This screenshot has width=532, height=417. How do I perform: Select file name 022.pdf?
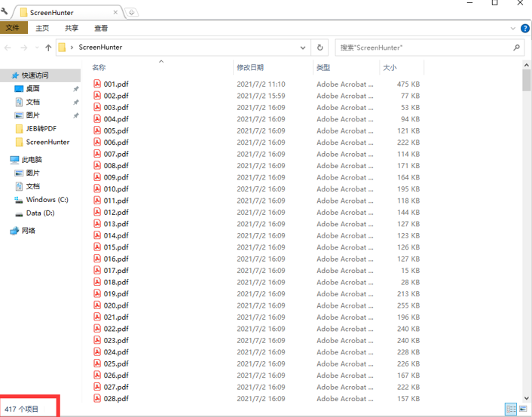pyautogui.click(x=116, y=329)
